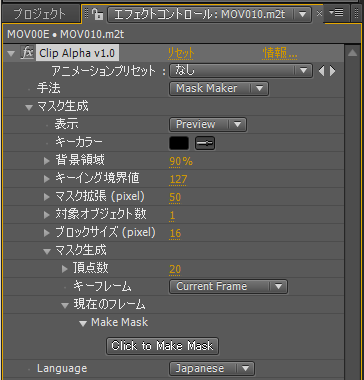Collapse the nested マスク生成 group
This screenshot has width=364, height=380.
(47, 251)
